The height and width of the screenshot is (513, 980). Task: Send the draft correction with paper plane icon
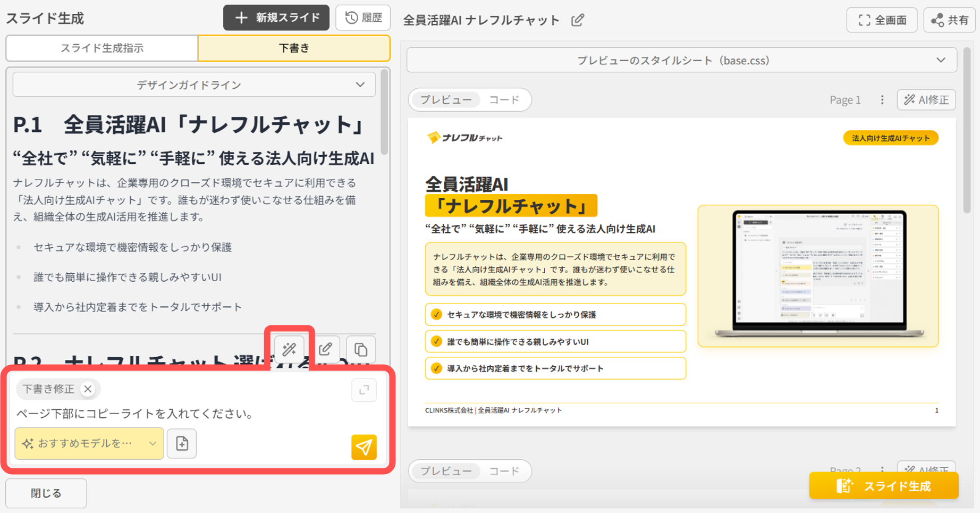[x=364, y=447]
